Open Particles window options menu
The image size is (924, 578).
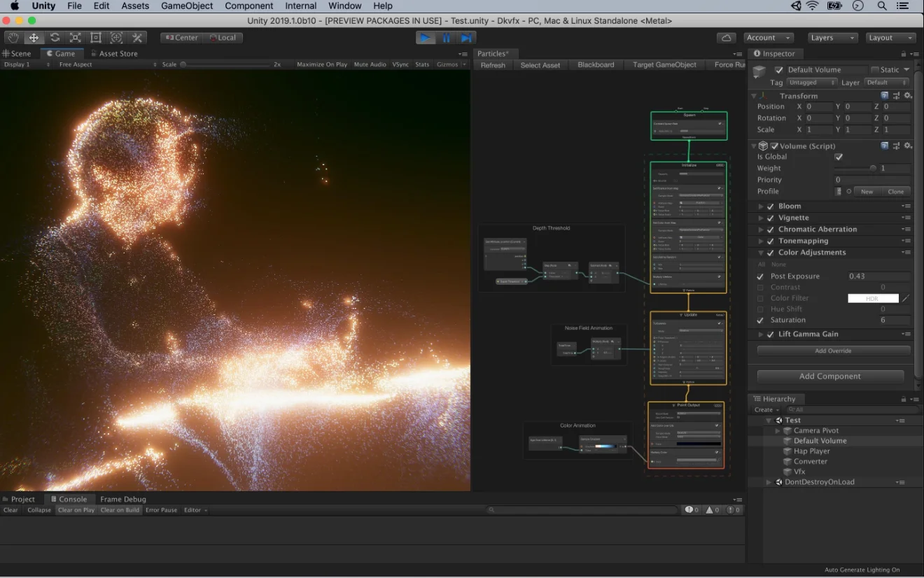[737, 54]
